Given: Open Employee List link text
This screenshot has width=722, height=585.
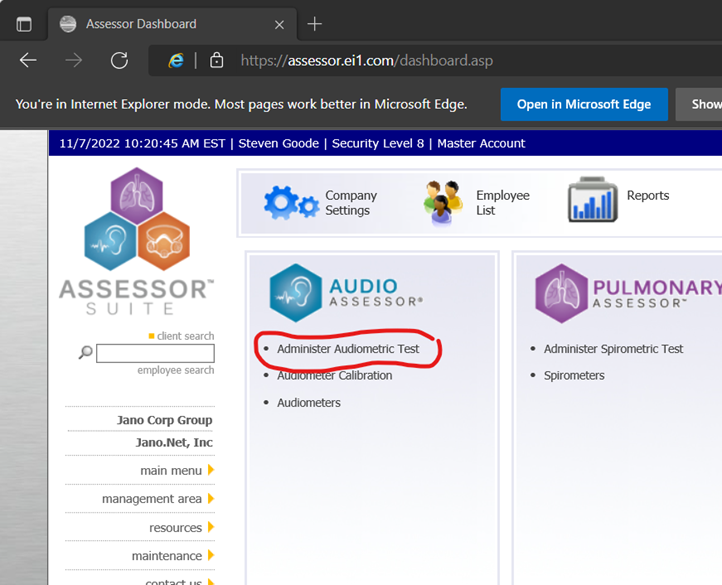Looking at the screenshot, I should pyautogui.click(x=502, y=203).
